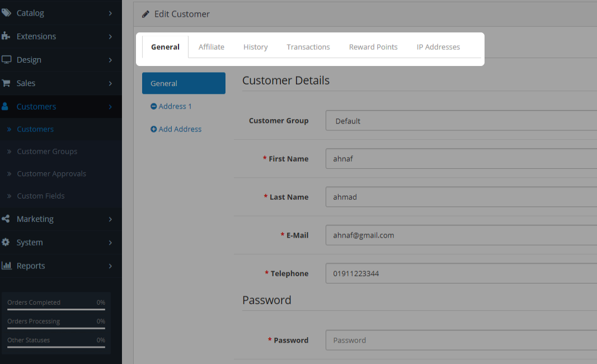Select the General side button
This screenshot has height=364, width=597.
(x=184, y=83)
